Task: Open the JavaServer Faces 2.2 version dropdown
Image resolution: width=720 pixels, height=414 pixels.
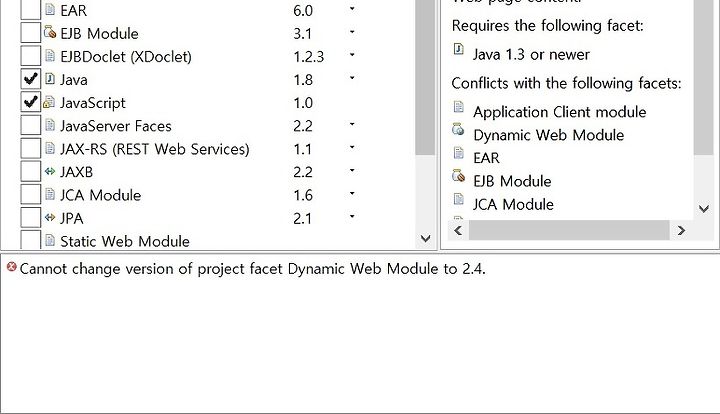Action: pyautogui.click(x=352, y=124)
